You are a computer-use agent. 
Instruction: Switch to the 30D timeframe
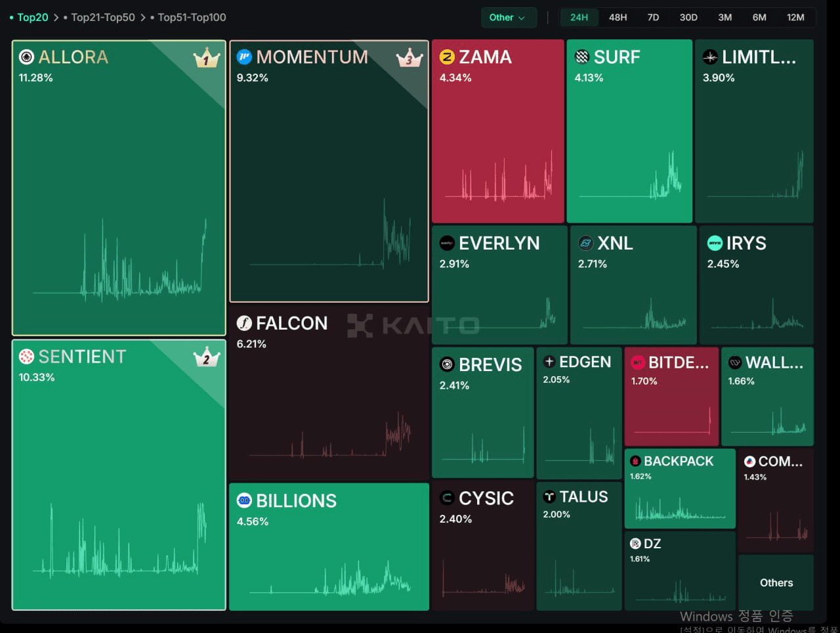(x=688, y=18)
